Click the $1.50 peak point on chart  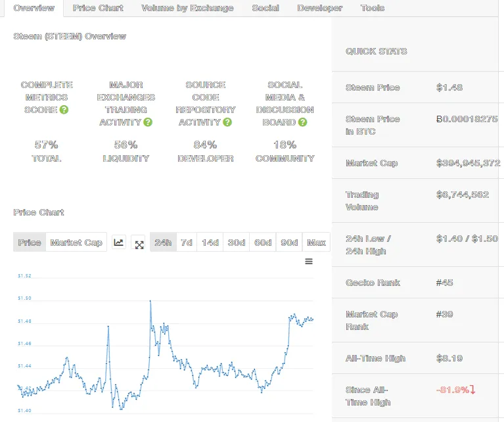pyautogui.click(x=150, y=301)
